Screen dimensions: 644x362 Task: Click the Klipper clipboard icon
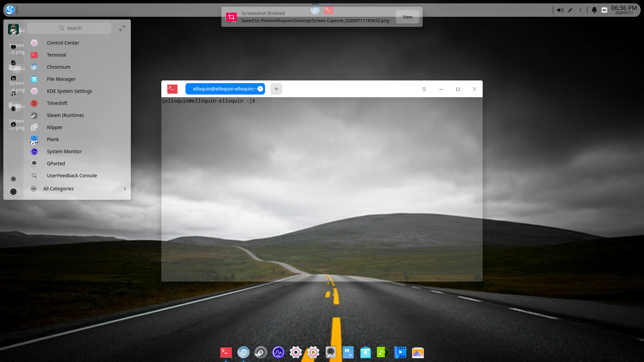pos(34,127)
